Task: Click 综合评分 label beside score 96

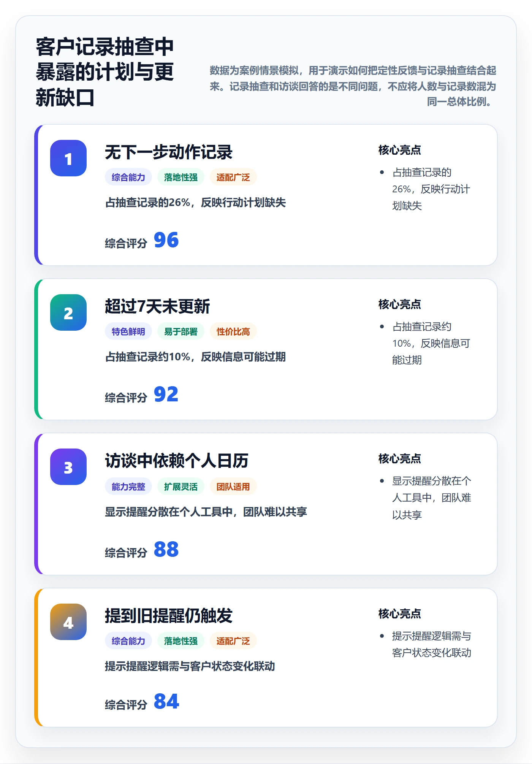Action: pos(126,243)
